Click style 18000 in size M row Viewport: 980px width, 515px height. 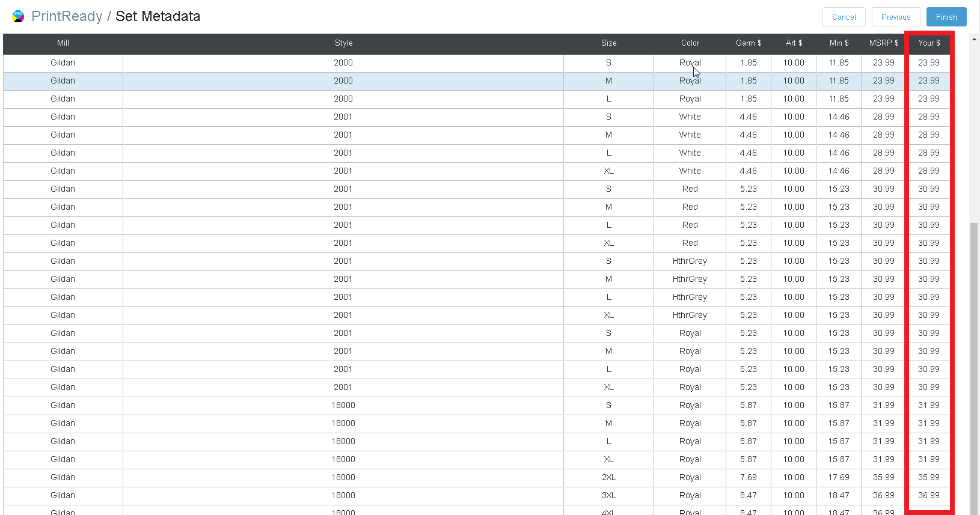point(343,423)
